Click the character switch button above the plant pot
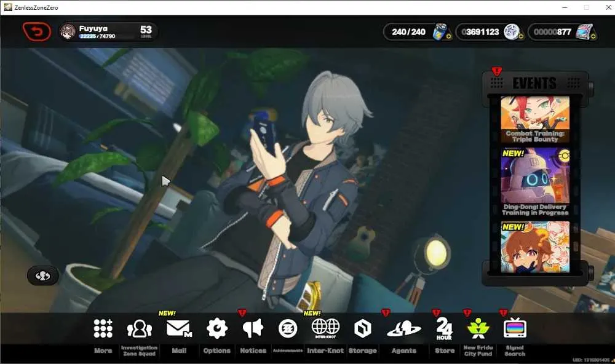The width and height of the screenshot is (615, 364). (x=43, y=275)
